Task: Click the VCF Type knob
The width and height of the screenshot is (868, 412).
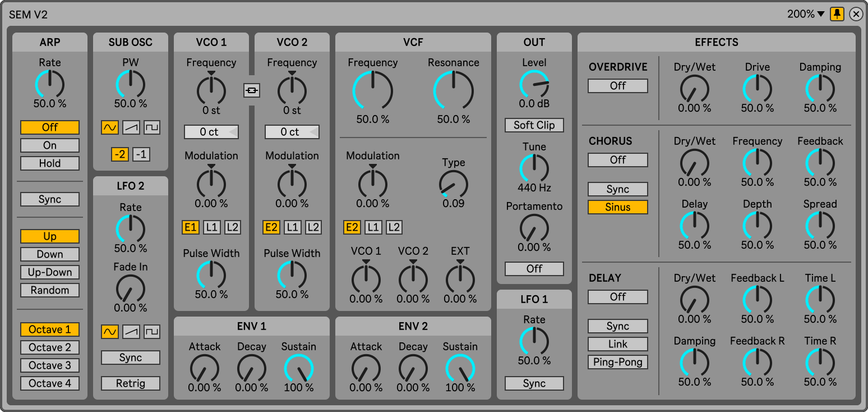Action: click(x=454, y=184)
